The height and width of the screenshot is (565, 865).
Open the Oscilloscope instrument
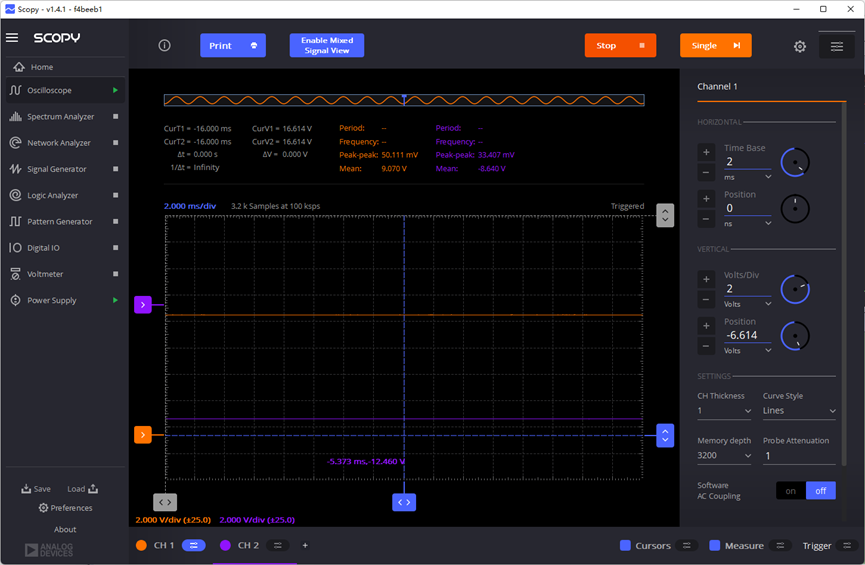[65, 90]
